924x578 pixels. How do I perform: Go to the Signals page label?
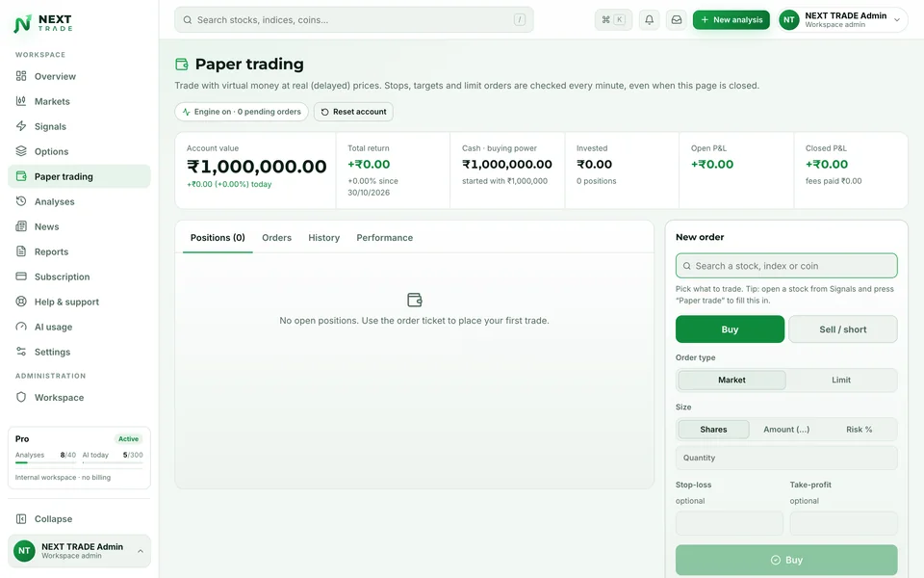(50, 126)
